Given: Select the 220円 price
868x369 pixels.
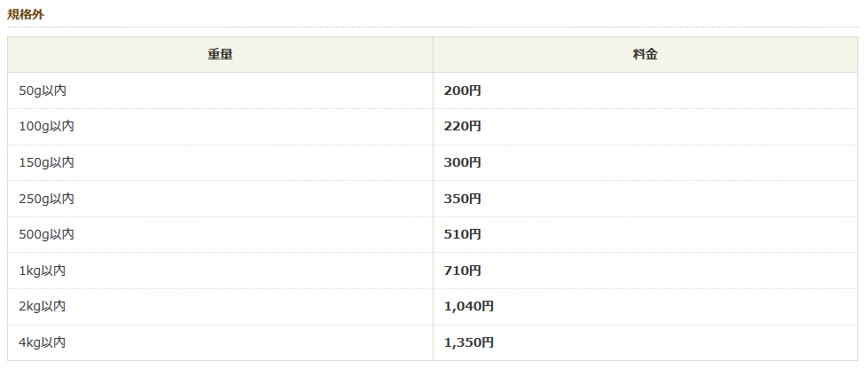Looking at the screenshot, I should coord(462,127).
